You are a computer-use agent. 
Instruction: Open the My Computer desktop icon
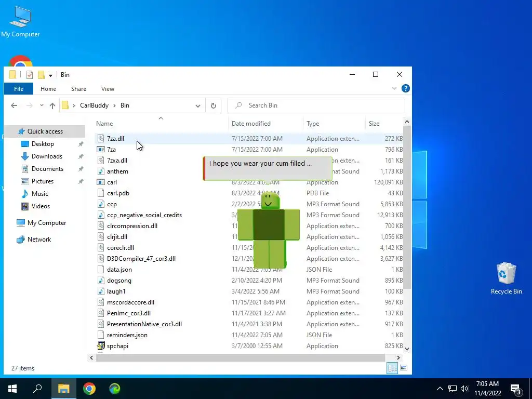click(x=20, y=22)
